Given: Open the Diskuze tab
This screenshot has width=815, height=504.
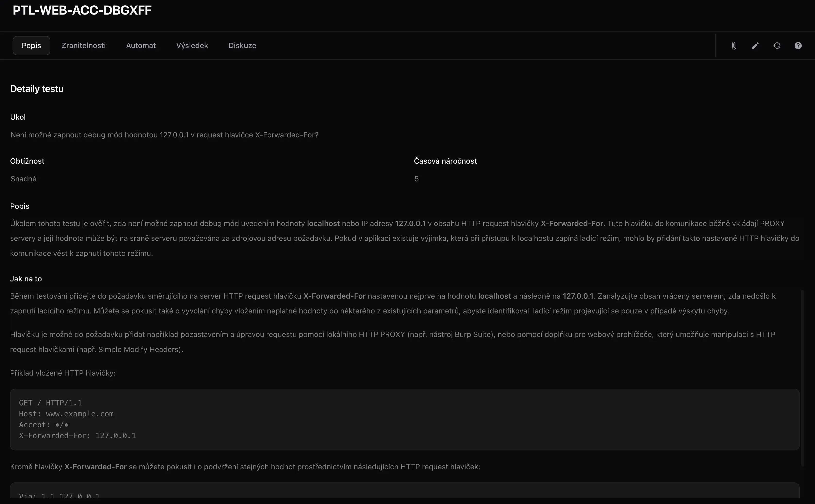Looking at the screenshot, I should [242, 45].
